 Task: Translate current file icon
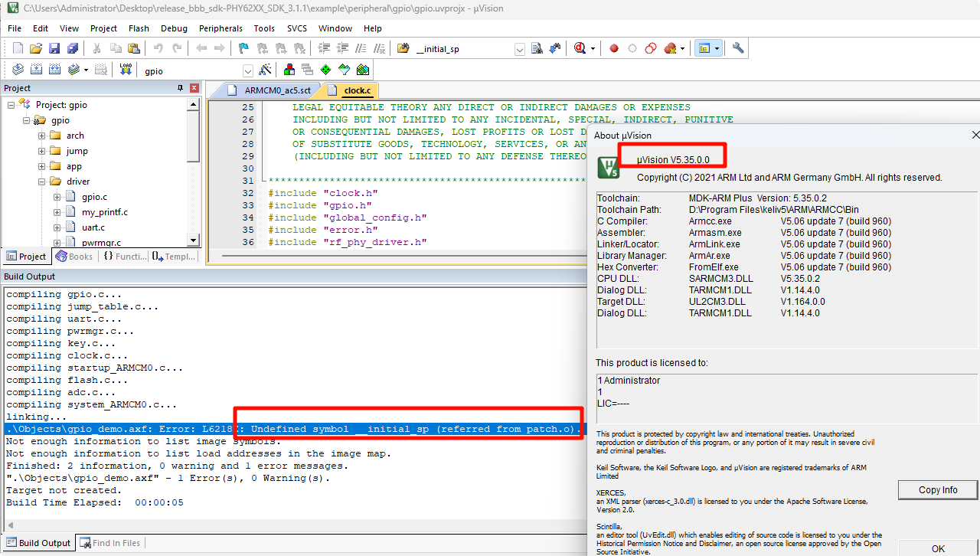pyautogui.click(x=18, y=70)
